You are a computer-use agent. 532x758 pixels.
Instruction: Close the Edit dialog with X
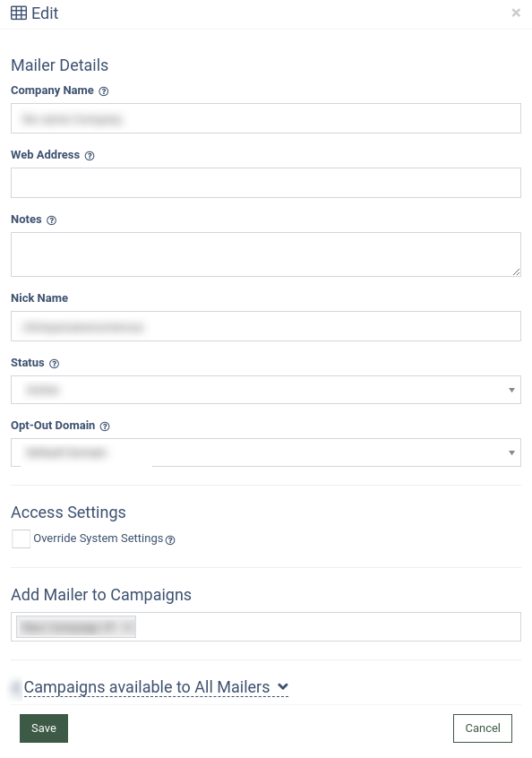[x=516, y=13]
